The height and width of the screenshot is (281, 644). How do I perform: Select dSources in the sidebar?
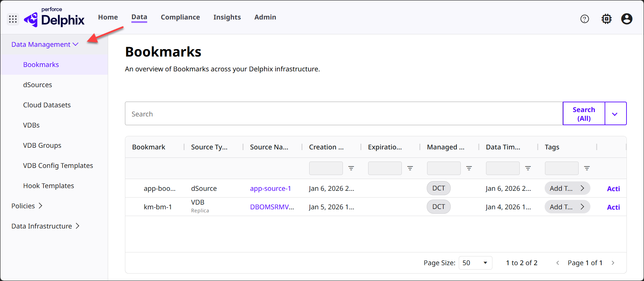[x=37, y=85]
